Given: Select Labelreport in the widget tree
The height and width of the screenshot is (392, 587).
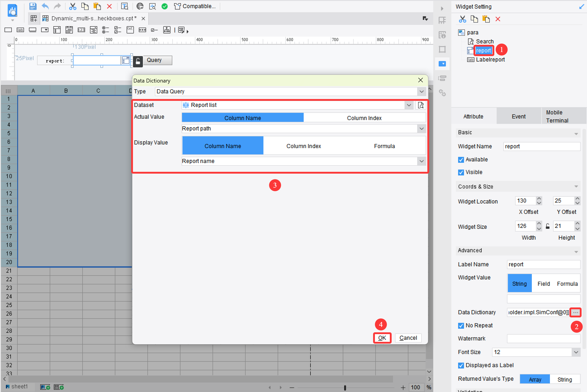Looking at the screenshot, I should [x=490, y=60].
